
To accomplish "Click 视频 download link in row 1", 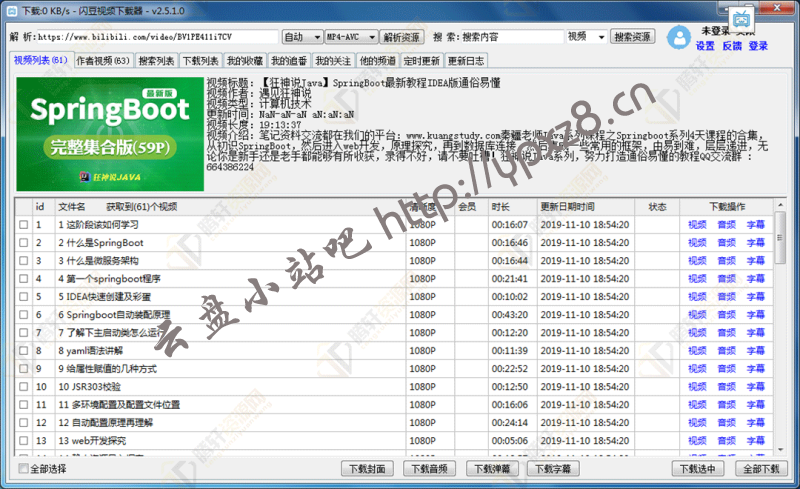I will click(x=697, y=225).
